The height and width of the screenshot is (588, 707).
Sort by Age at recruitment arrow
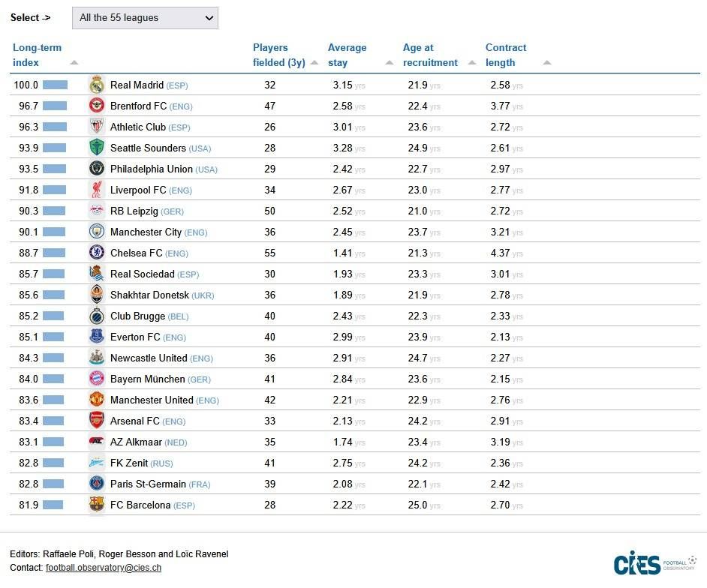coord(472,63)
